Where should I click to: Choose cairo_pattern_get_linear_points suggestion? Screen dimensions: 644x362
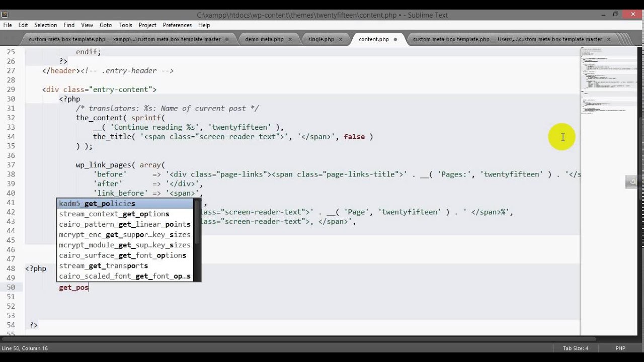pos(125,224)
